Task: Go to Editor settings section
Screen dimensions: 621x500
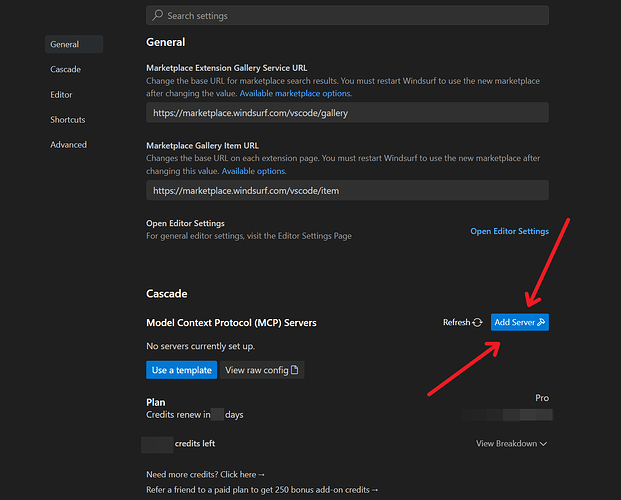Action: [x=61, y=95]
